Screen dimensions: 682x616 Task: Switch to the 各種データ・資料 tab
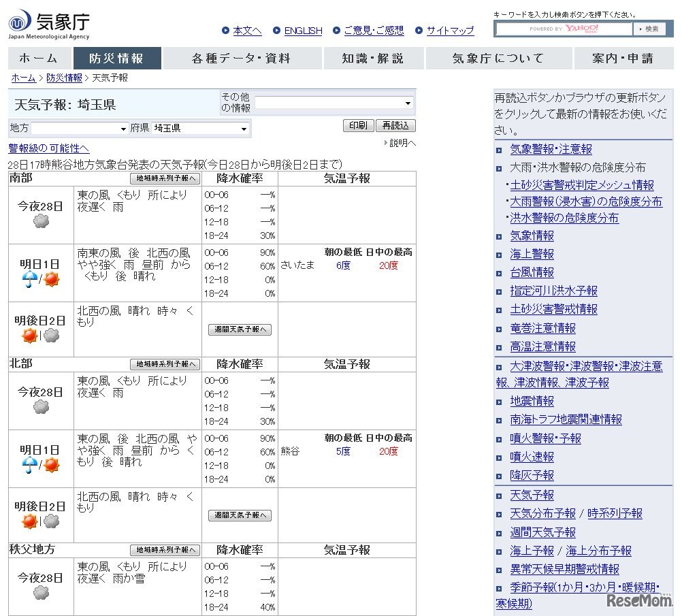click(243, 58)
